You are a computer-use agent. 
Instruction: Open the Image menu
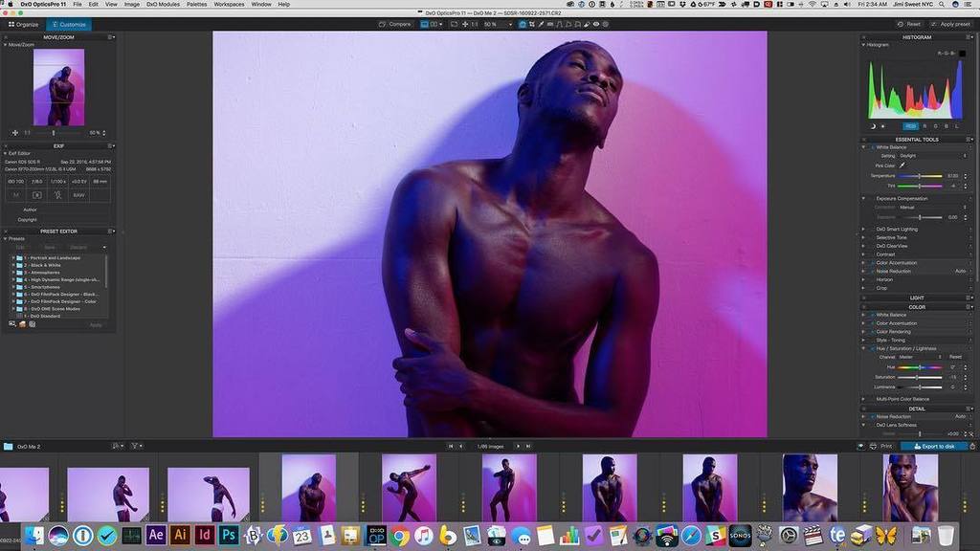click(x=132, y=4)
